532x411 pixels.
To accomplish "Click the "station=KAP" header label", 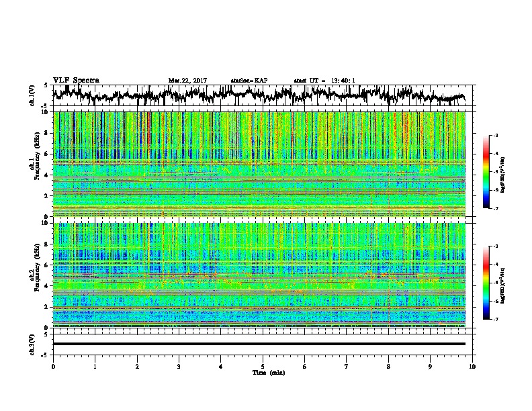I will pos(249,81).
